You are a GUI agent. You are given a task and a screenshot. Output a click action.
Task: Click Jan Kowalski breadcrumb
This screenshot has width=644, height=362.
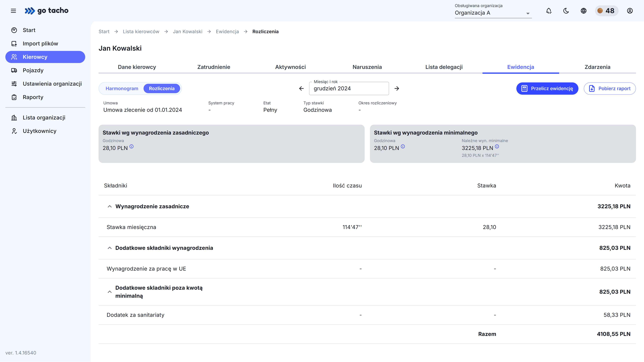(x=187, y=31)
